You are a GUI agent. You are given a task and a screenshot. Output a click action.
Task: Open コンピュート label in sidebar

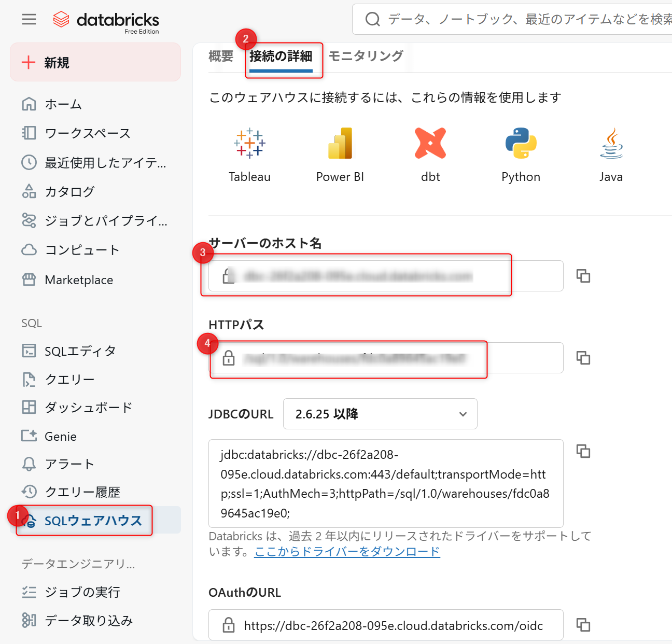(82, 250)
